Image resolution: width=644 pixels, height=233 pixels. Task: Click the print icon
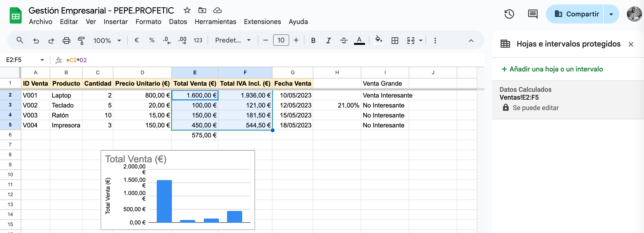(66, 41)
